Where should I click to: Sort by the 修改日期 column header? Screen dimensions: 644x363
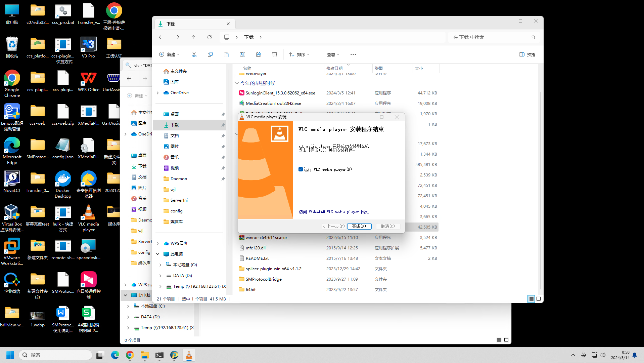tap(348, 68)
